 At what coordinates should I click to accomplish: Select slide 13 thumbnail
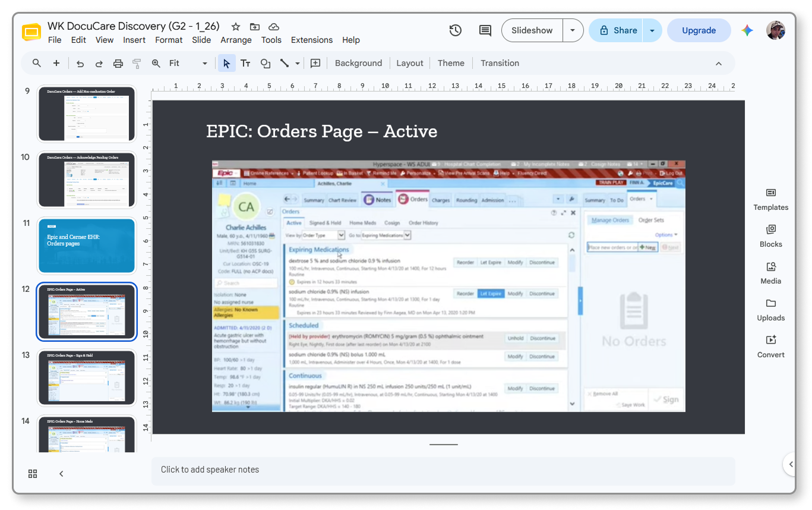click(x=87, y=377)
